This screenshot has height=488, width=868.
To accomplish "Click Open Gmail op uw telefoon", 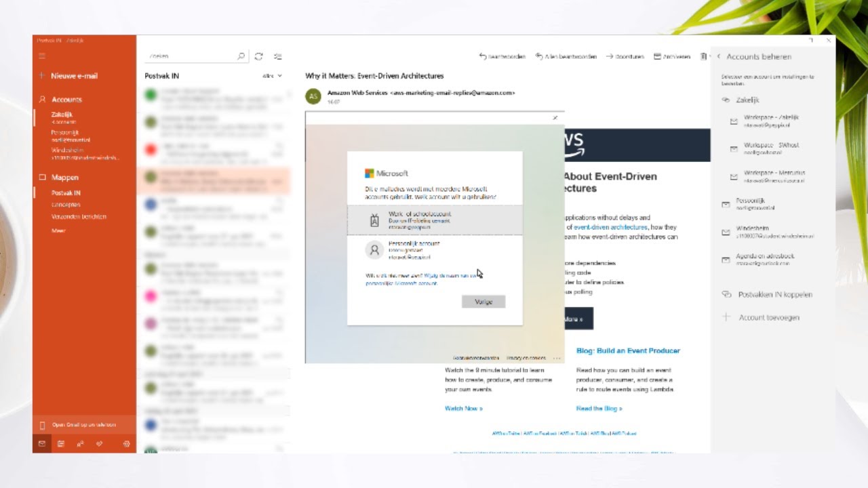I will (x=84, y=425).
